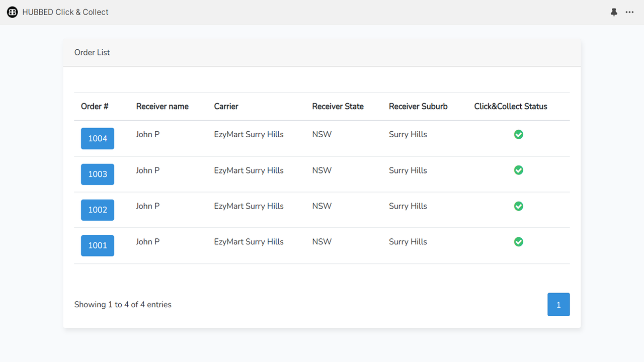Open order 1001
644x362 pixels.
pyautogui.click(x=98, y=245)
